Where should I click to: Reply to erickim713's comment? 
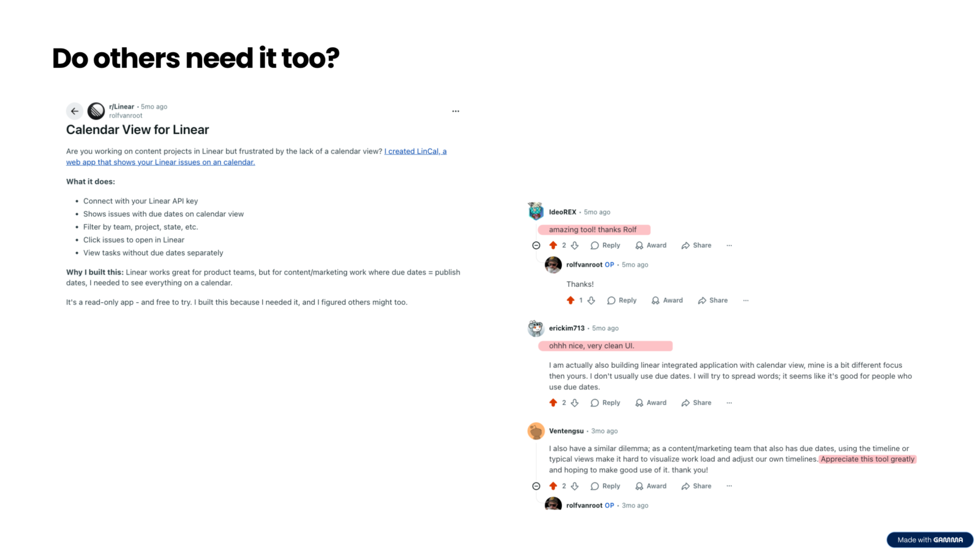pos(605,403)
